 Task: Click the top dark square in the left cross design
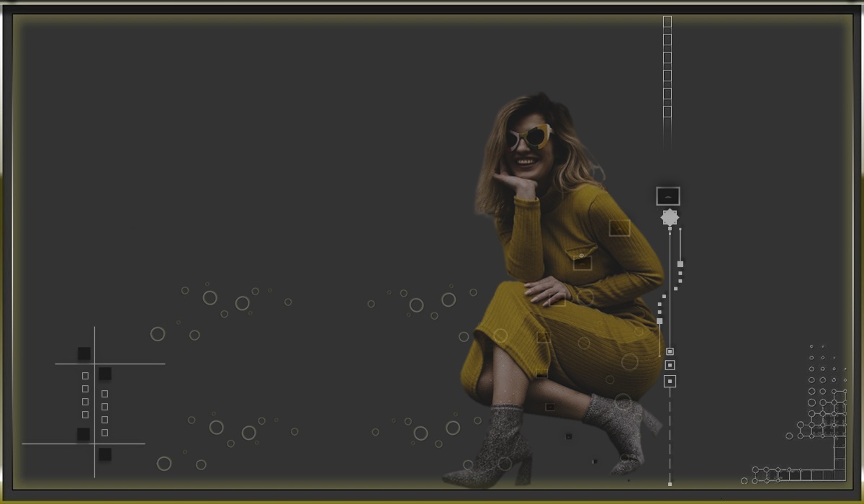click(84, 354)
